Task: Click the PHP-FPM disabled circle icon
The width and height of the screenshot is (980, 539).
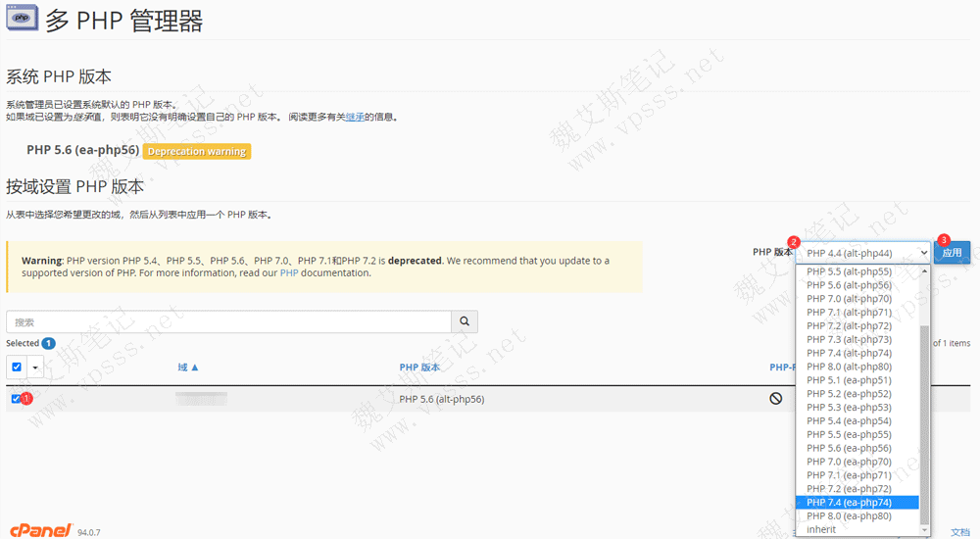Action: [x=775, y=399]
